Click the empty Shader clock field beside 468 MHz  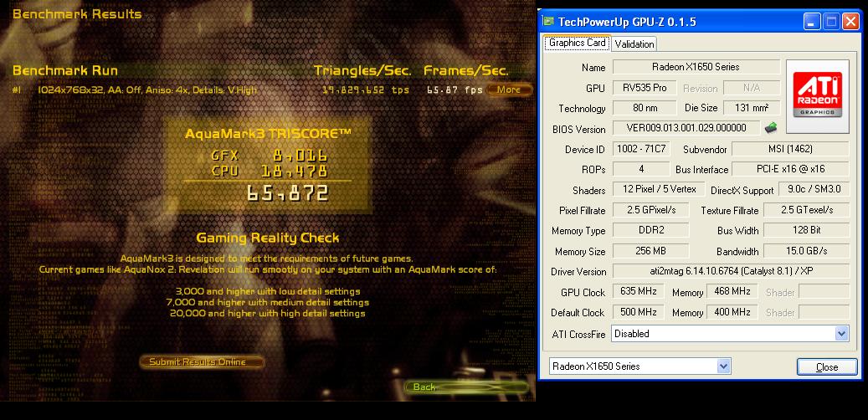[x=824, y=291]
